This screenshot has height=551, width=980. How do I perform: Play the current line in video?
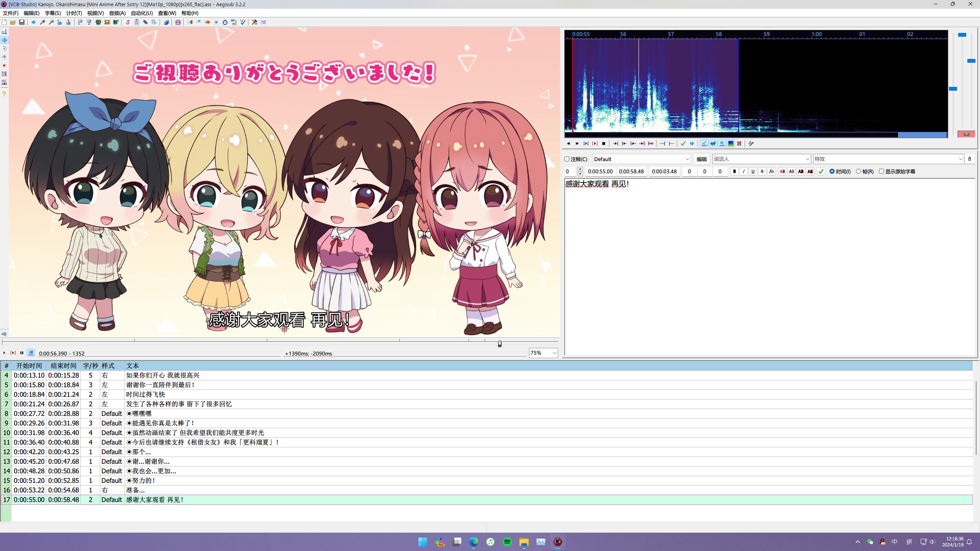[x=13, y=353]
